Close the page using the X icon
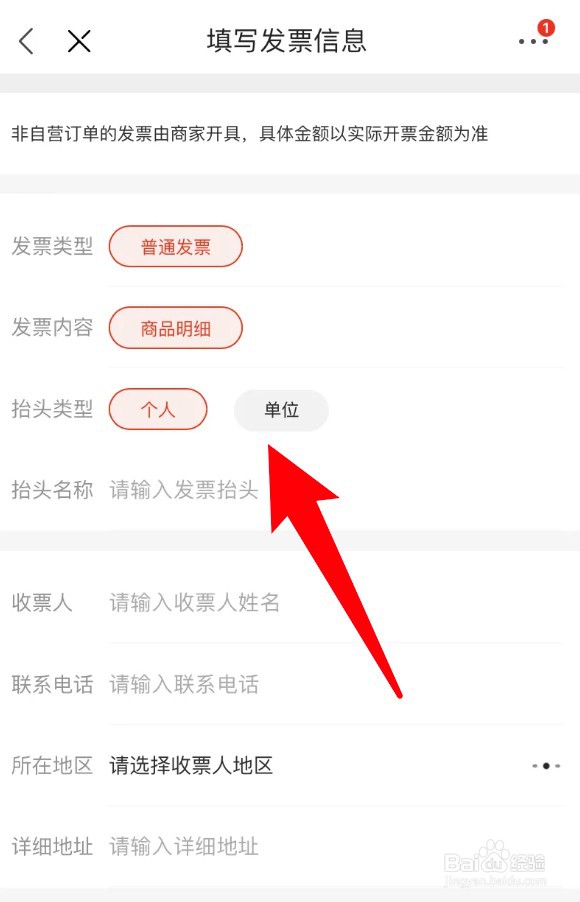Viewport: 580px width, 902px height. (x=79, y=41)
